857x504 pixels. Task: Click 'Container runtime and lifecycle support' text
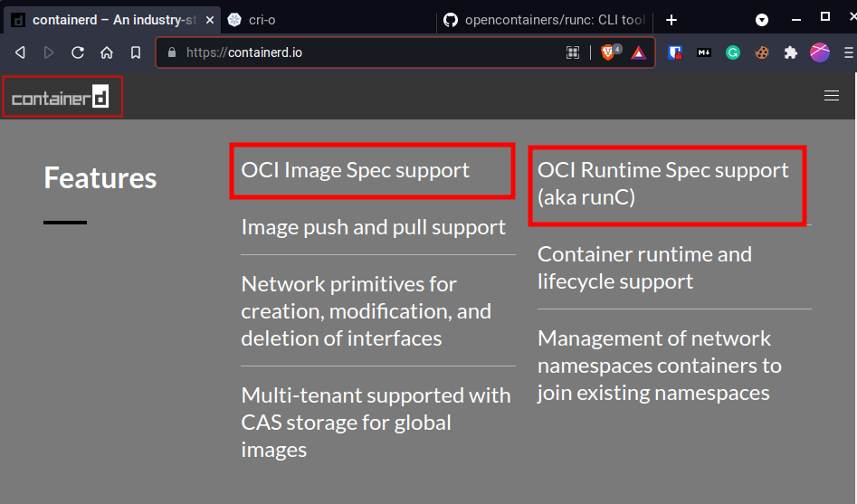[x=644, y=268]
